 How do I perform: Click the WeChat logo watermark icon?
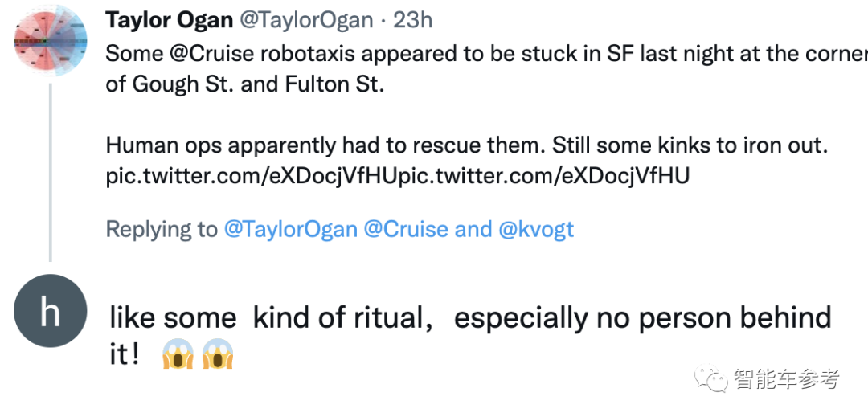(712, 380)
